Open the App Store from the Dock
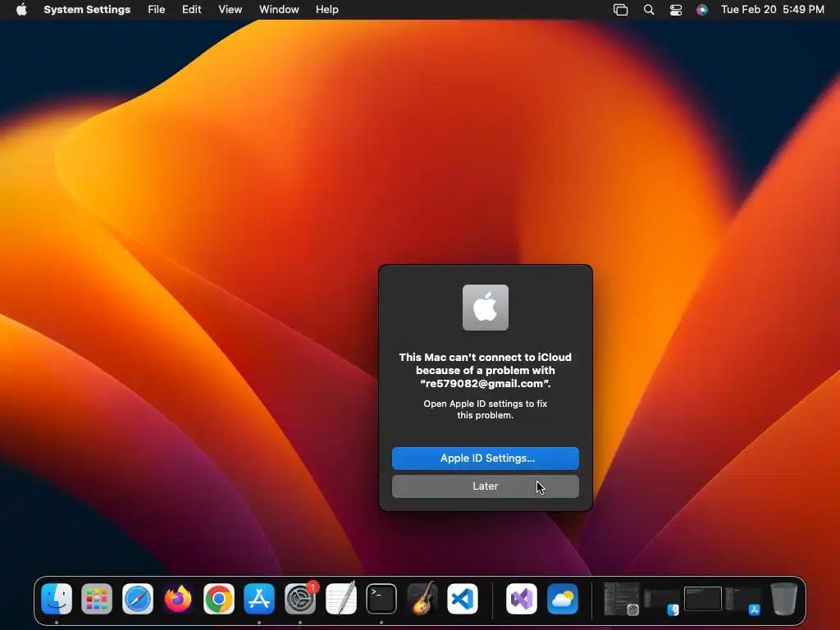Viewport: 840px width, 630px height. (x=259, y=598)
